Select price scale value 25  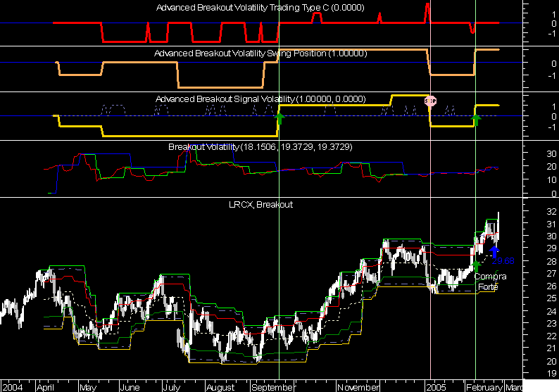click(551, 298)
